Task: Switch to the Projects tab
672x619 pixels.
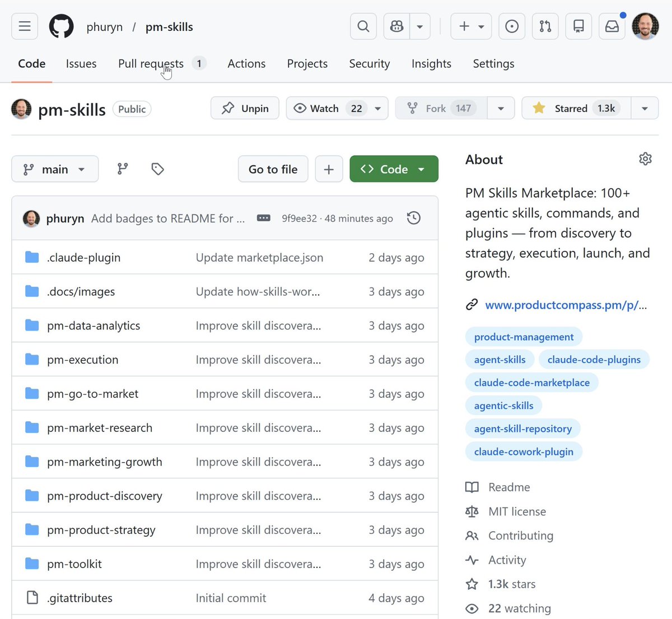Action: 307,64
